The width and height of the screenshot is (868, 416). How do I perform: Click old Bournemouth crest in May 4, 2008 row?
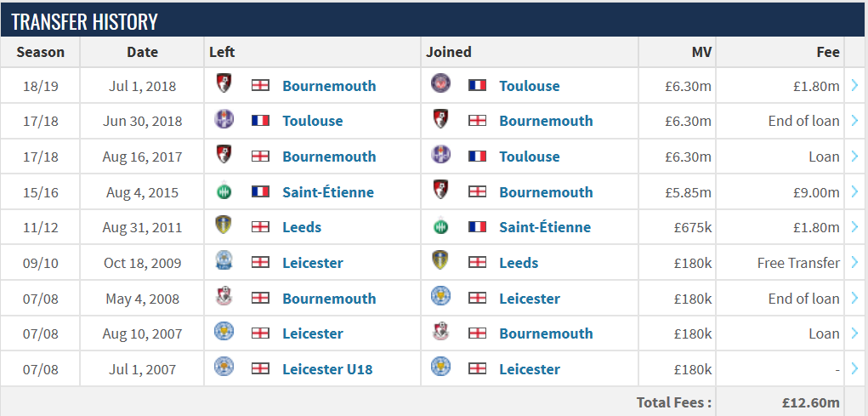pos(224,296)
